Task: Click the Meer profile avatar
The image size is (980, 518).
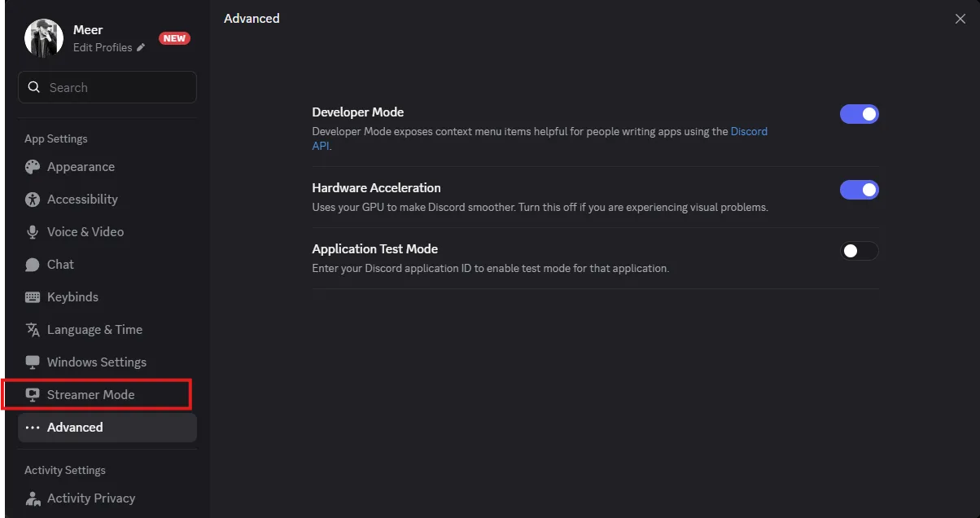Action: 44,38
